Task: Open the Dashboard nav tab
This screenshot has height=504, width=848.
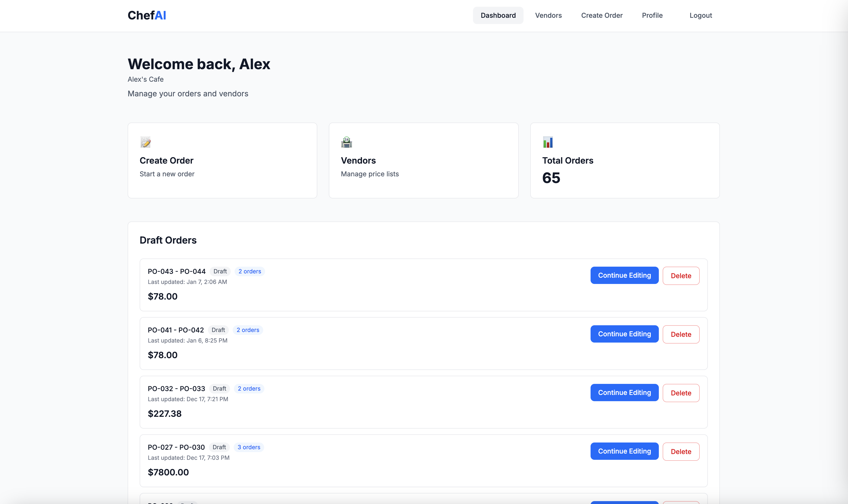Action: [498, 15]
